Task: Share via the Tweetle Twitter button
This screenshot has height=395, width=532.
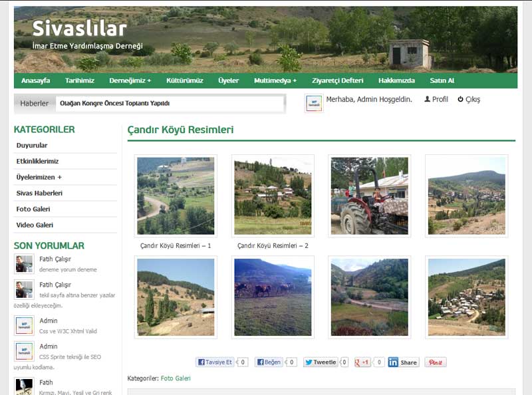Action: (321, 362)
